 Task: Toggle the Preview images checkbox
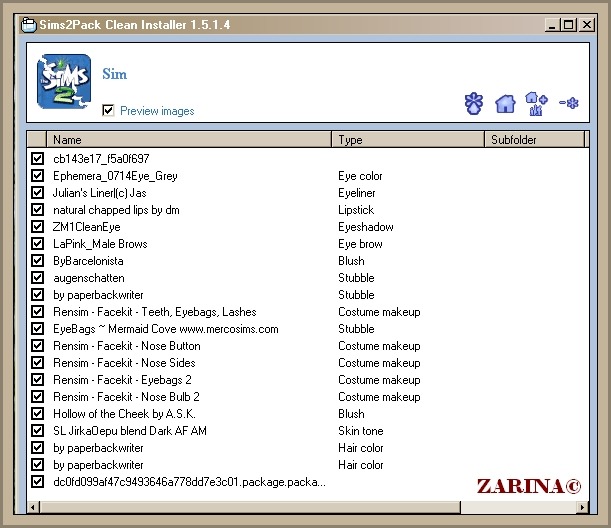tap(108, 110)
